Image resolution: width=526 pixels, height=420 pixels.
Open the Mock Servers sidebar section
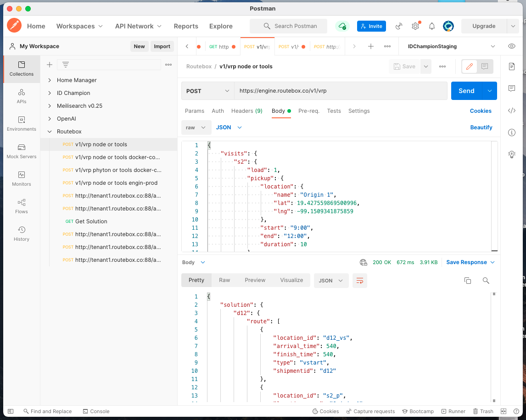point(22,151)
